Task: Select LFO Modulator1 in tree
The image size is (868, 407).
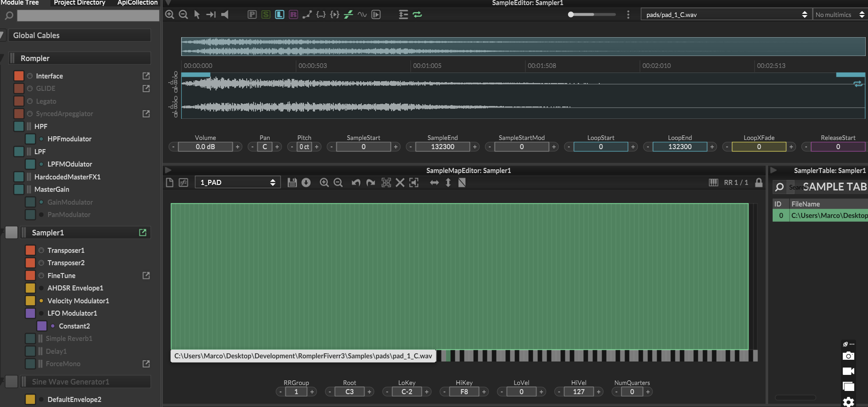Action: (x=72, y=313)
